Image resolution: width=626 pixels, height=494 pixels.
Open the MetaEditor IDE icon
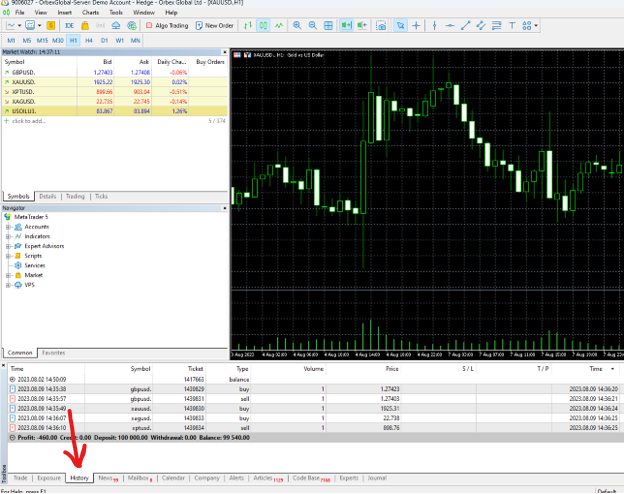pyautogui.click(x=69, y=26)
